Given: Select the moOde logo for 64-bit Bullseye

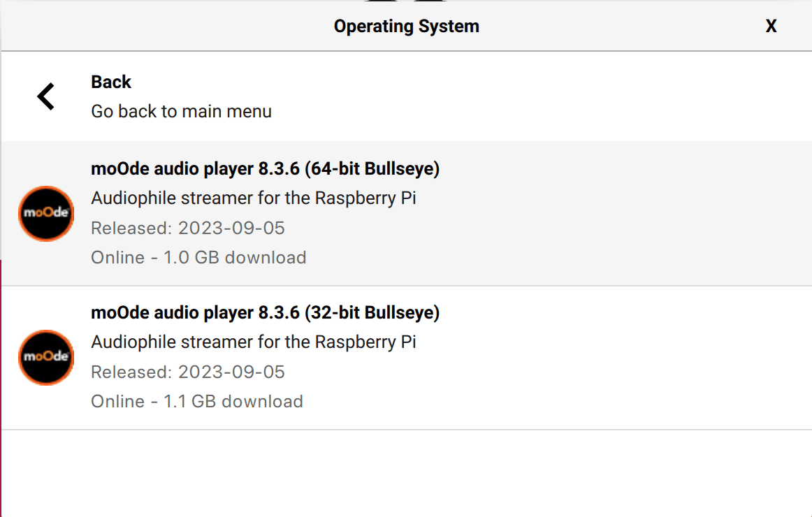Looking at the screenshot, I should (x=46, y=213).
